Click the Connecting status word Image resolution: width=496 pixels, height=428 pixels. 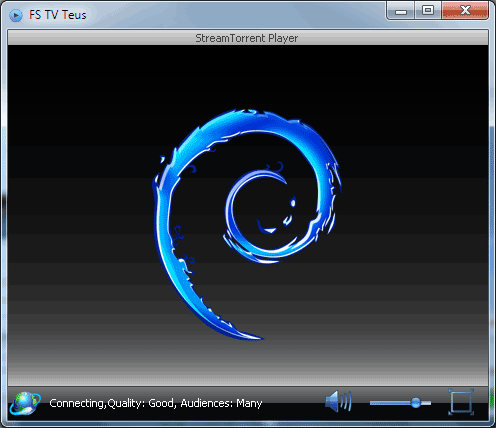click(76, 403)
